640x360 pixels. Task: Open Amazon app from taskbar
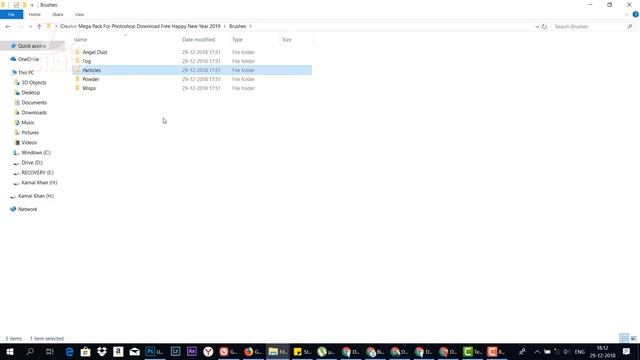118,351
